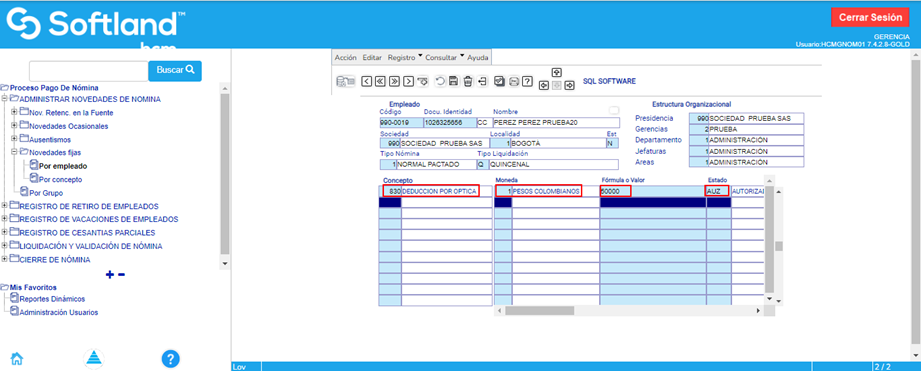This screenshot has width=921, height=371.
Task: Delete the record with the trash icon
Action: pos(468,81)
